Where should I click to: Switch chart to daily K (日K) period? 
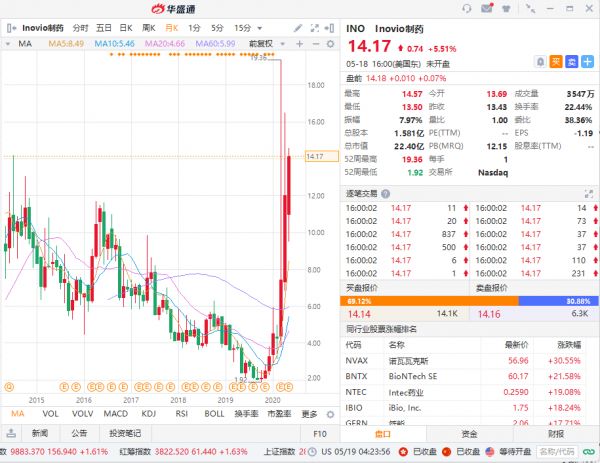[x=125, y=28]
